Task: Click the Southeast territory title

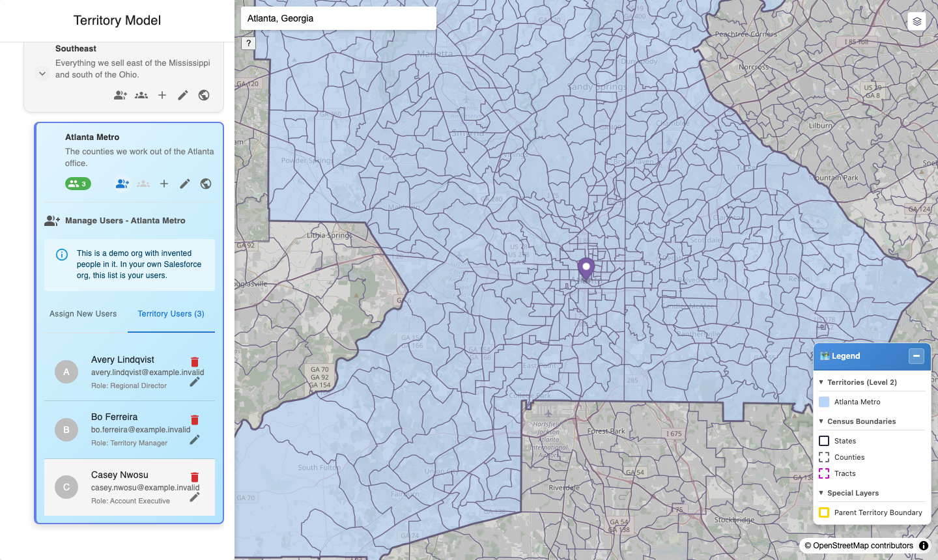Action: pos(76,49)
